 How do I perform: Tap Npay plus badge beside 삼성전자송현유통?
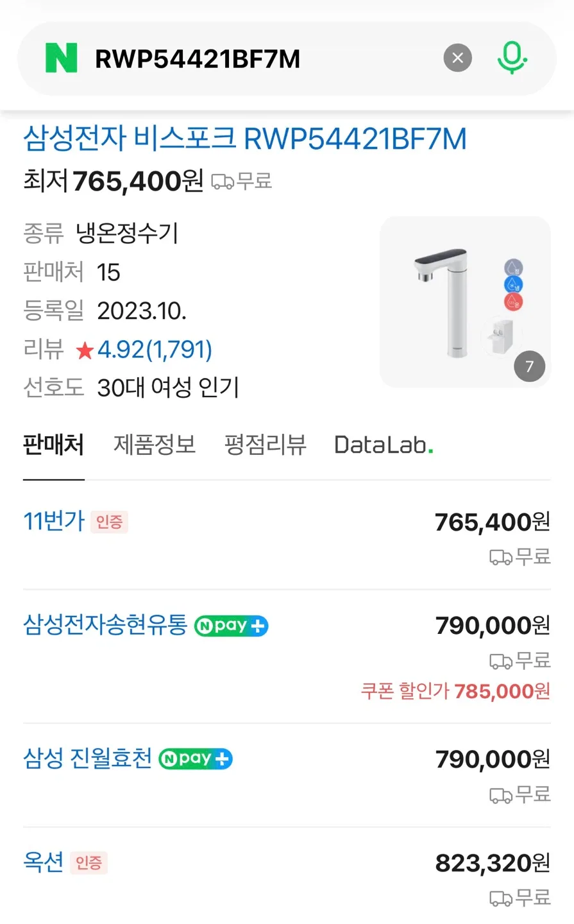coord(231,626)
